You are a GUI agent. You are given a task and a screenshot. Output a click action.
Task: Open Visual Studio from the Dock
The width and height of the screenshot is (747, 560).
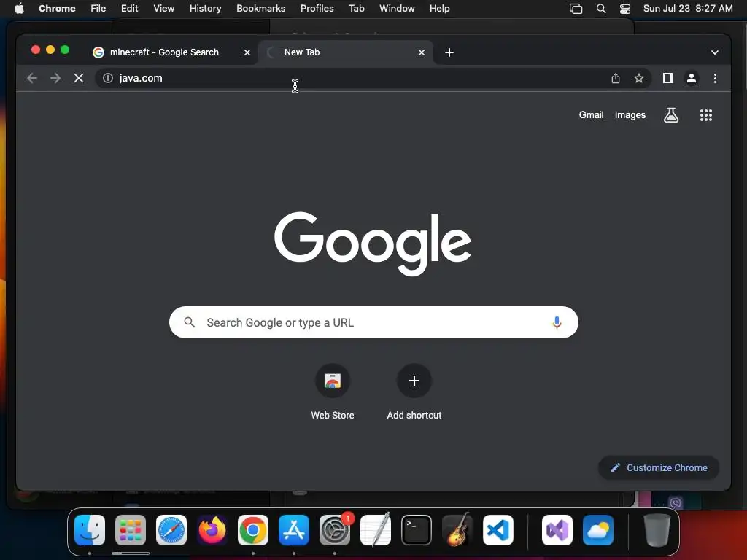557,530
